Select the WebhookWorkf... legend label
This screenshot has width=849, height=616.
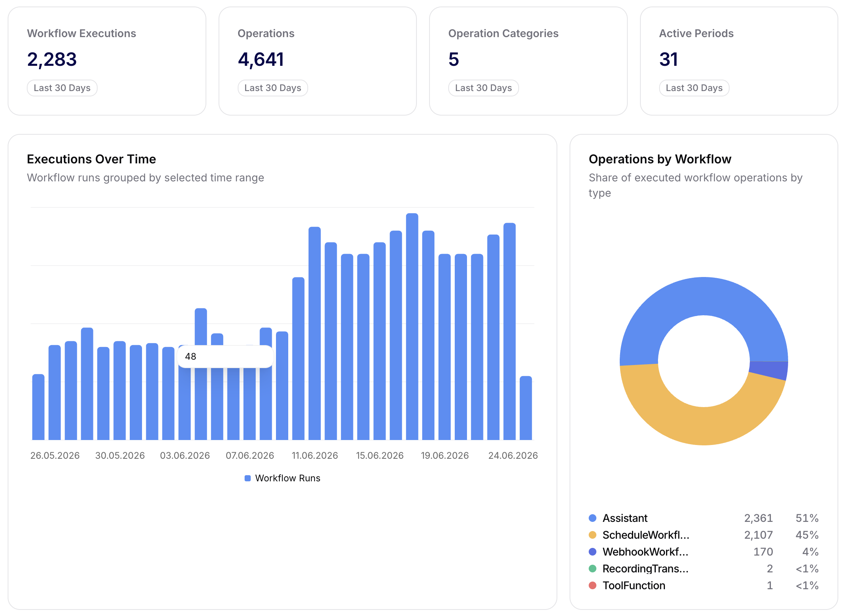coord(645,552)
